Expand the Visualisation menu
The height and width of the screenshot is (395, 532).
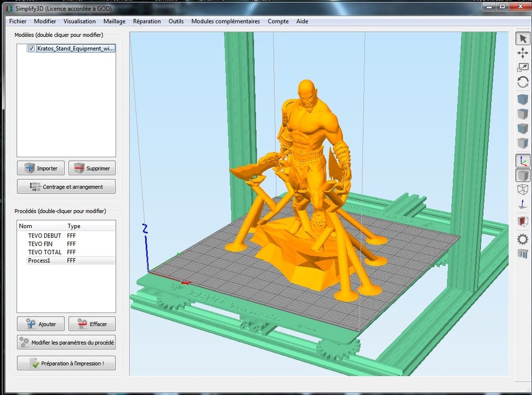(x=79, y=21)
